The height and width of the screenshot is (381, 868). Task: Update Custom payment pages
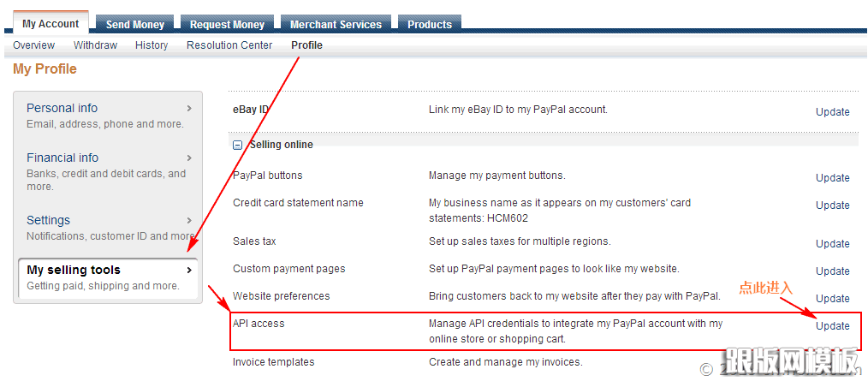click(x=833, y=271)
